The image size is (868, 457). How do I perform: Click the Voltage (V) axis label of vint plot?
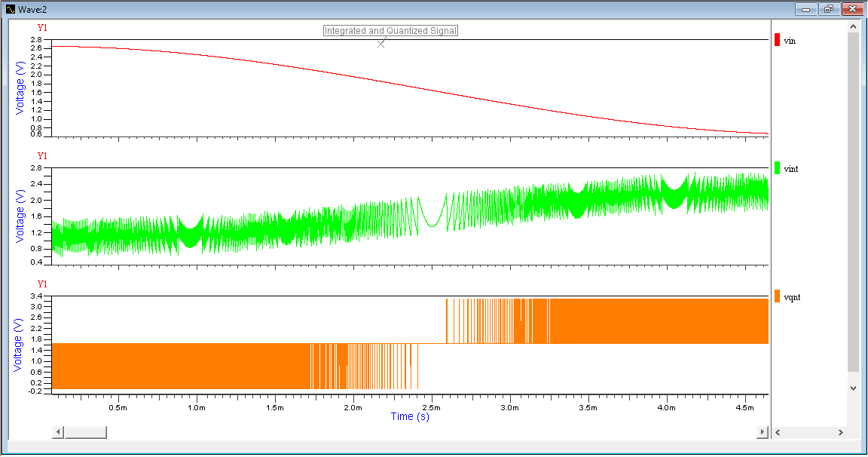click(x=20, y=216)
